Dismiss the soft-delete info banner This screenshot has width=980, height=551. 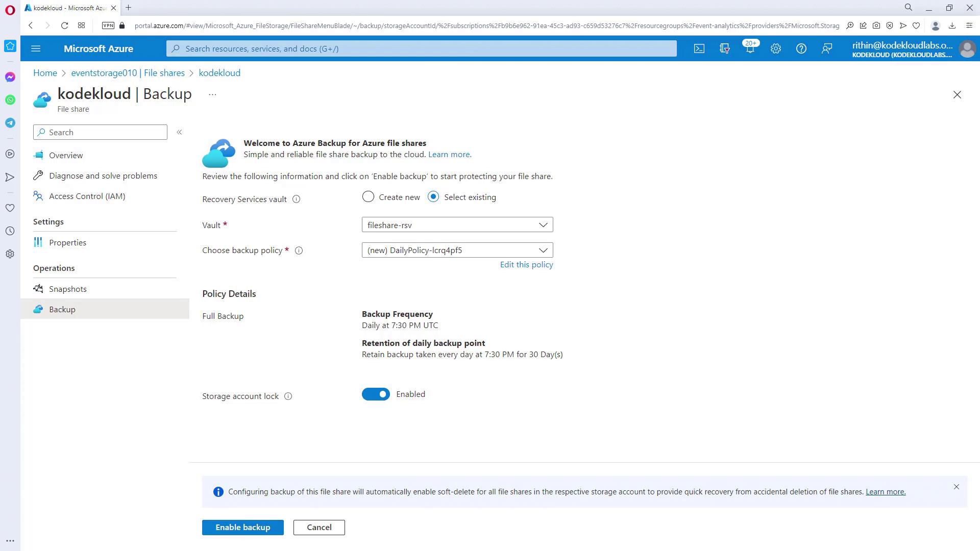(x=956, y=487)
